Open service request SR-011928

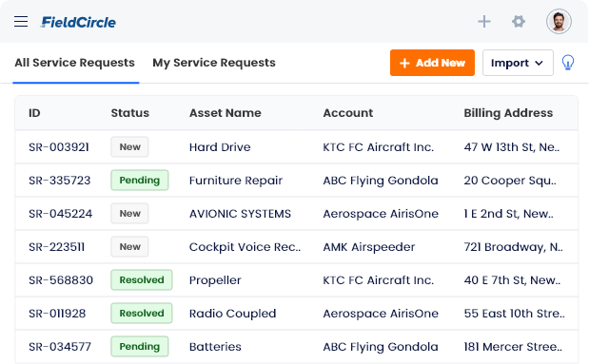(57, 314)
